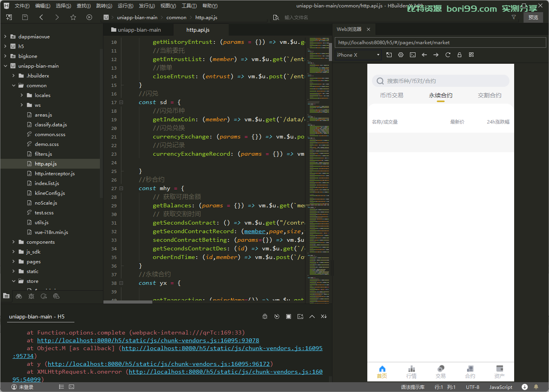Stop the running console with square icon
This screenshot has width=549, height=392.
click(289, 316)
